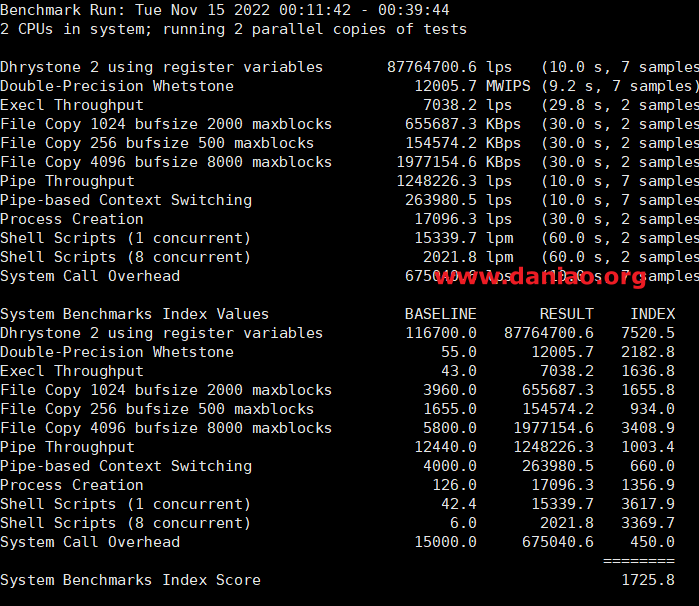Click Pipe Throughput value 1248226.3 lps
Image resolution: width=699 pixels, height=606 pixels.
pyautogui.click(x=454, y=181)
